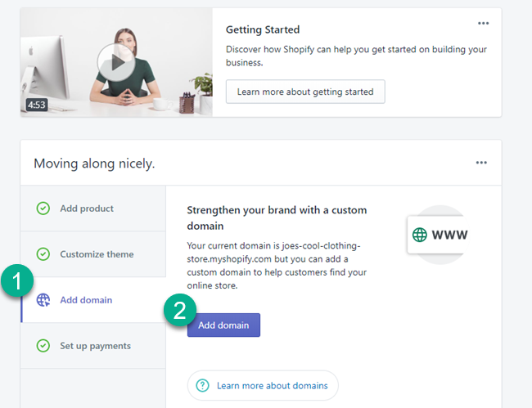Open the Moving along nicely options menu

click(481, 163)
